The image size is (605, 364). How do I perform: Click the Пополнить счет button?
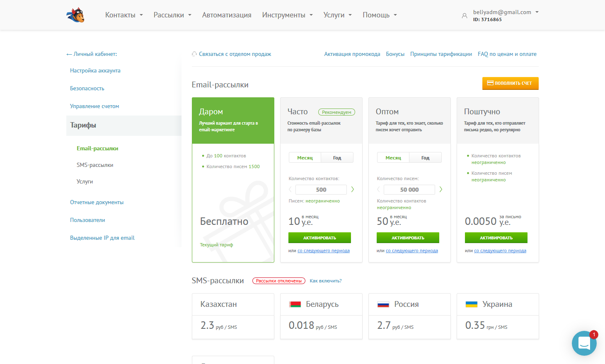(511, 83)
